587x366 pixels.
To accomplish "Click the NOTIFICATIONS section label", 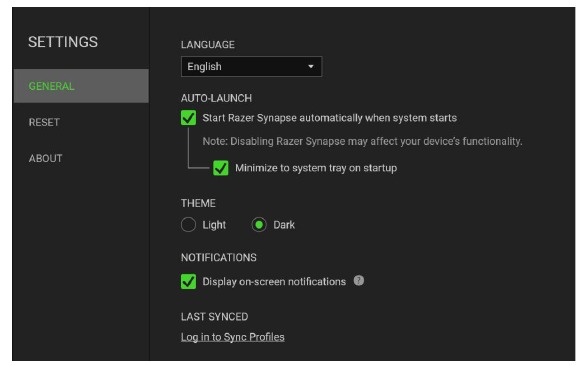I will (219, 258).
